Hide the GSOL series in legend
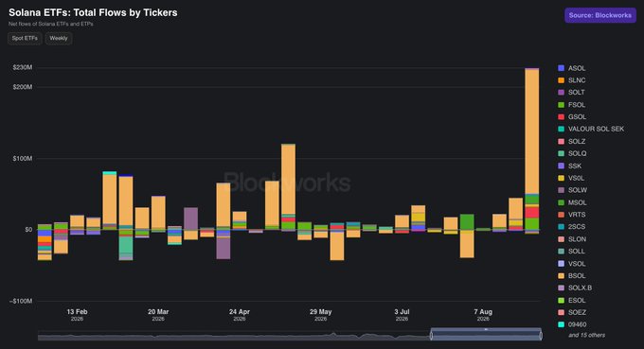Image resolution: width=644 pixels, height=349 pixels. [572, 117]
